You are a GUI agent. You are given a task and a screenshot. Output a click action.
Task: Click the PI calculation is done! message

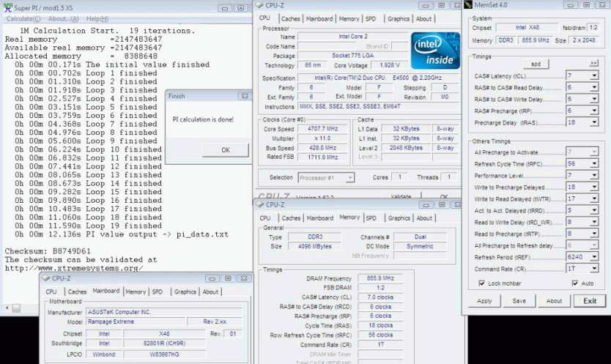coord(203,119)
